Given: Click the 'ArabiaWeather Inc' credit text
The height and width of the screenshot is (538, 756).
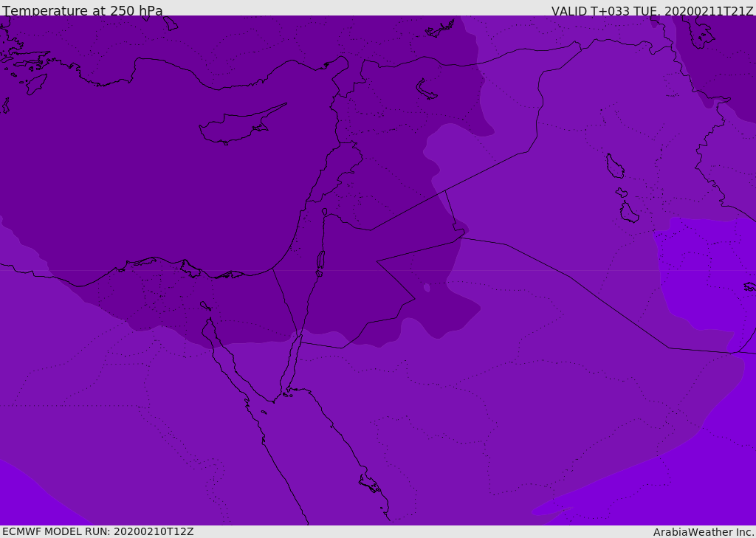Looking at the screenshot, I should tap(704, 532).
